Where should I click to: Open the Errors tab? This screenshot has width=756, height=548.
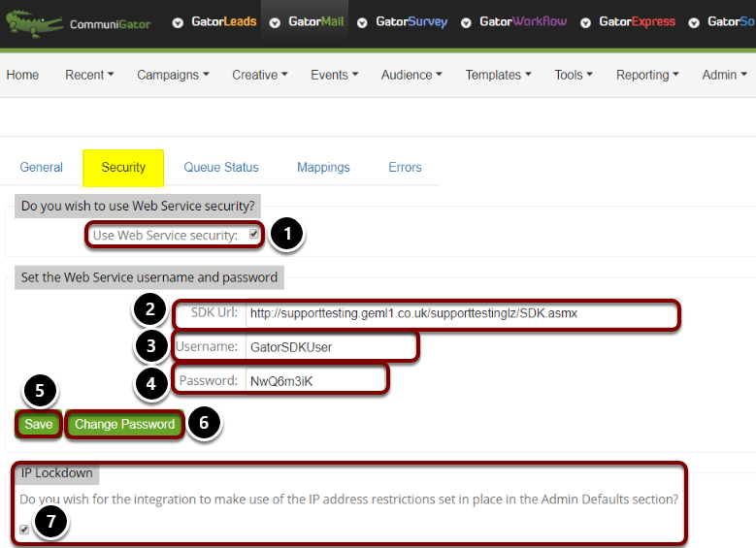click(405, 167)
